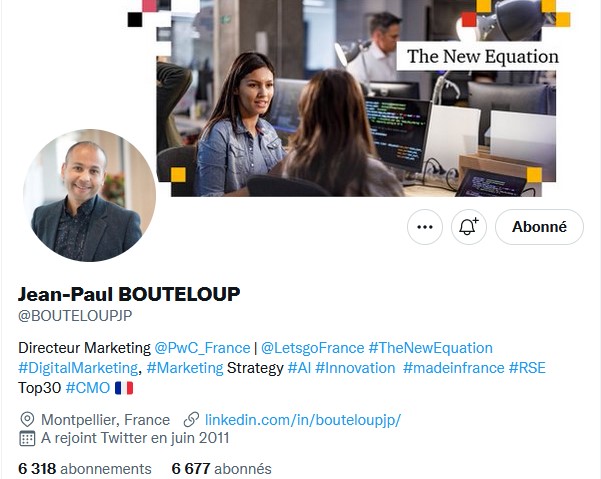601x479 pixels.
Task: View the 6 677 abonnés list
Action: [x=222, y=469]
